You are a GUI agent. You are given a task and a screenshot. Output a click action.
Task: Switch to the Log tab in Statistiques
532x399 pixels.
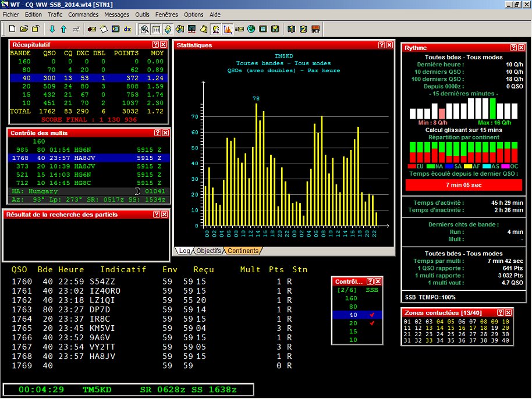click(x=185, y=251)
